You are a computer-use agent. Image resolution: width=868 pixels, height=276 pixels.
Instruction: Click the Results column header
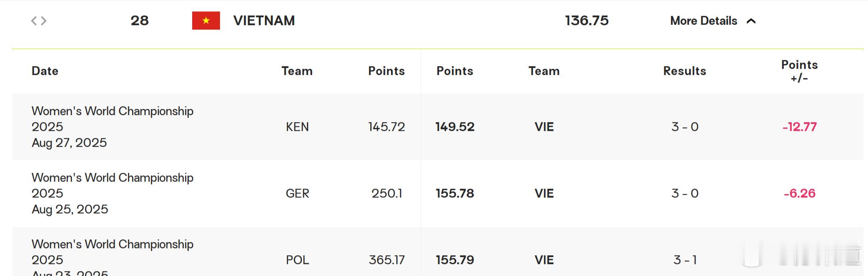point(685,71)
